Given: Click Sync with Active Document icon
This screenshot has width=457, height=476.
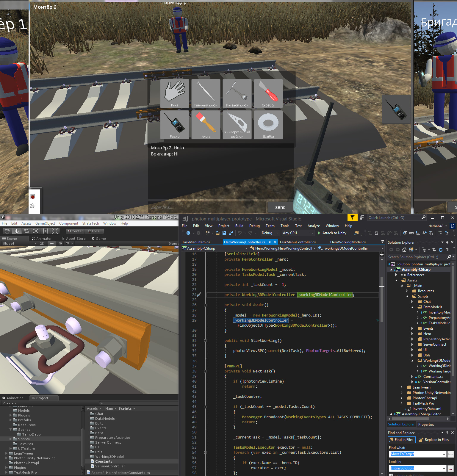Looking at the screenshot, I should point(434,250).
